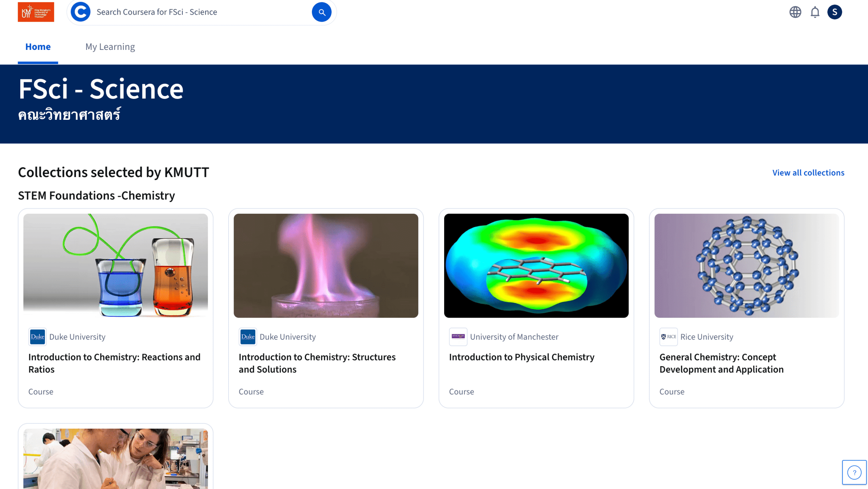Open the help question mark button

point(854,472)
